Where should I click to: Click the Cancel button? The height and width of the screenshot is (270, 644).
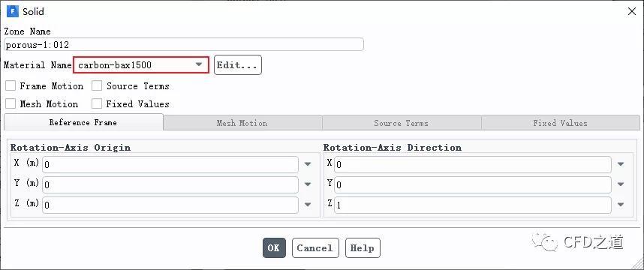click(x=315, y=247)
